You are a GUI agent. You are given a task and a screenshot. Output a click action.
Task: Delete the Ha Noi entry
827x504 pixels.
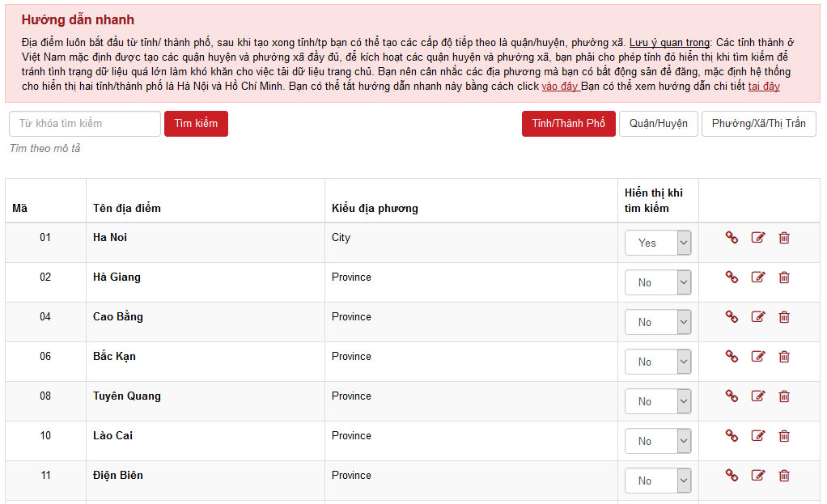click(x=784, y=238)
